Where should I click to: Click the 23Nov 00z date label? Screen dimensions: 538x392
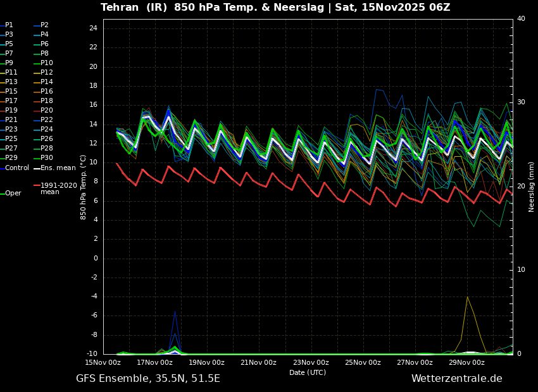pyautogui.click(x=311, y=363)
